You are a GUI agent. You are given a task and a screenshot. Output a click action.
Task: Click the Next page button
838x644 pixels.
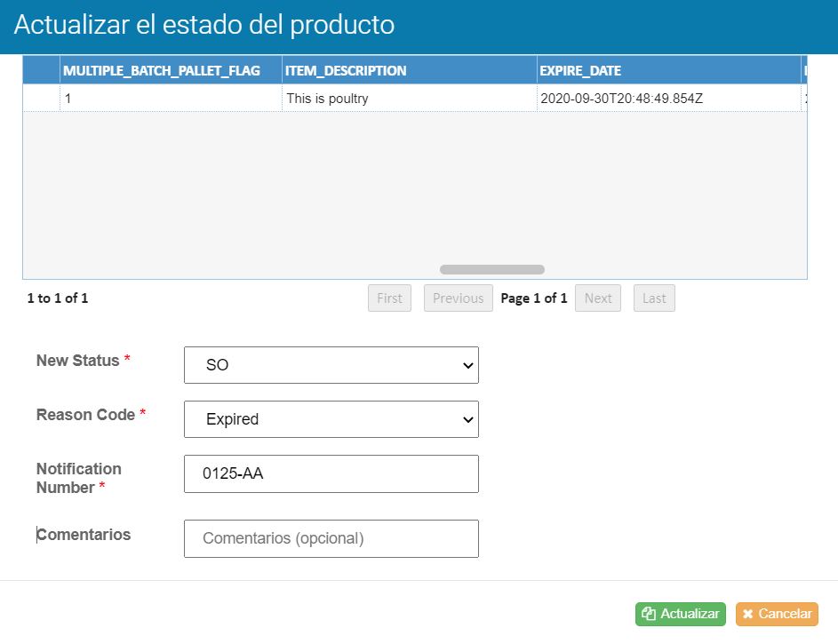tap(597, 298)
